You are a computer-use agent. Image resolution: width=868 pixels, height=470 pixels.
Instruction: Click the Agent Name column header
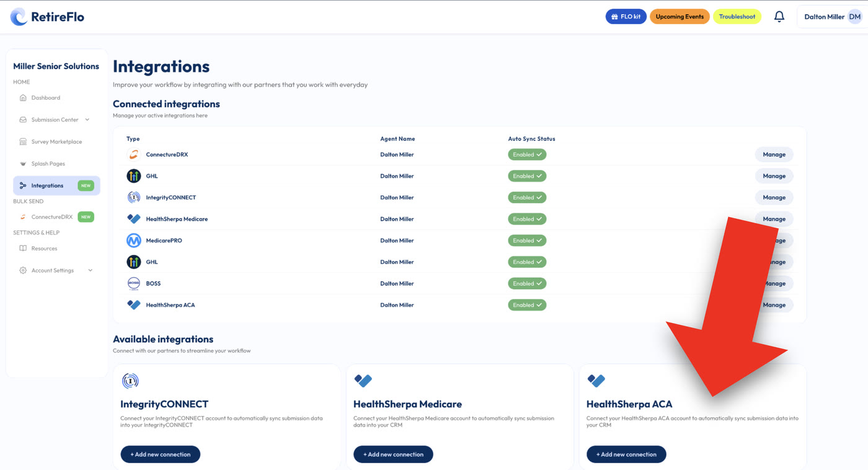pyautogui.click(x=397, y=139)
